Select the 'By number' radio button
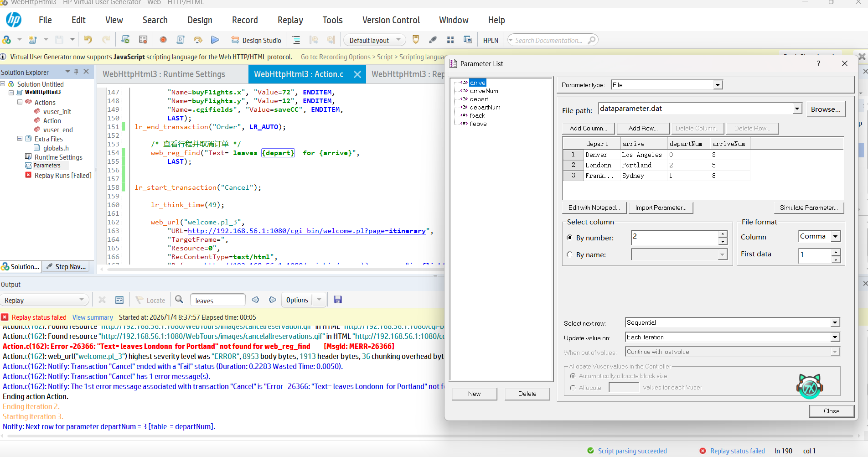The height and width of the screenshot is (457, 868). click(x=569, y=238)
